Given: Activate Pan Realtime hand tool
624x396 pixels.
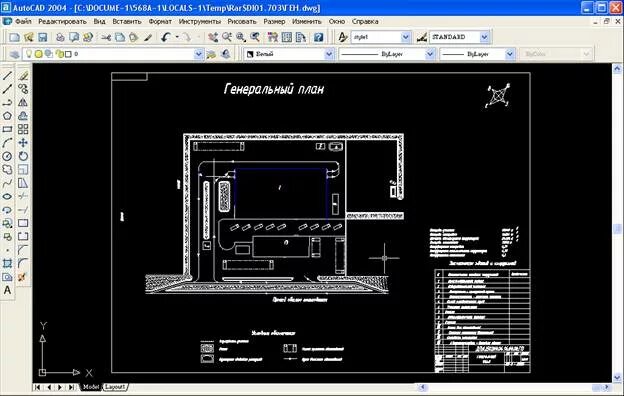Looking at the screenshot, I should (213, 37).
